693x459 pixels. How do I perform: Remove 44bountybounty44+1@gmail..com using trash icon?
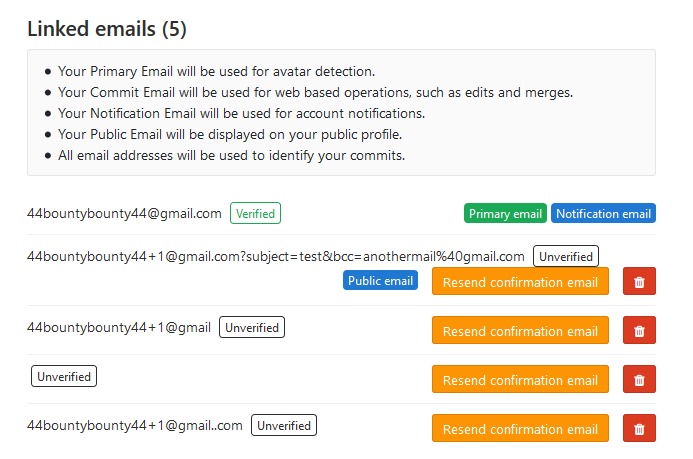[639, 429]
